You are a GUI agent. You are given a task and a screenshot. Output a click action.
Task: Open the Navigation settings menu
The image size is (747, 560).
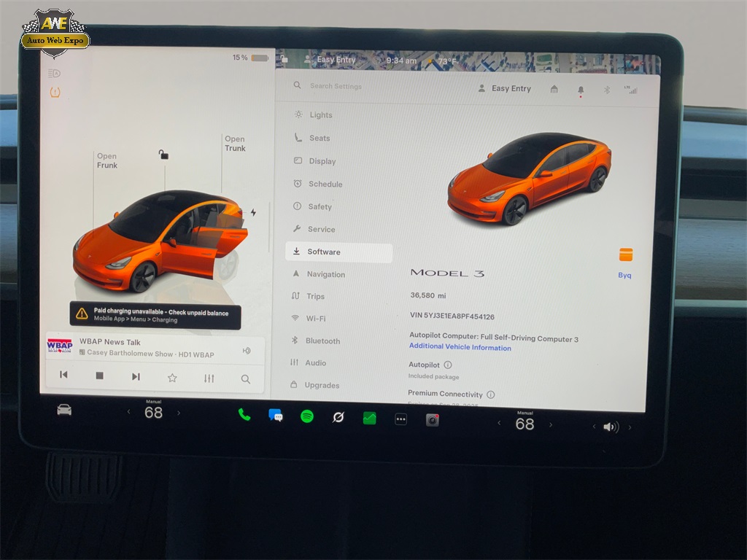tap(319, 274)
